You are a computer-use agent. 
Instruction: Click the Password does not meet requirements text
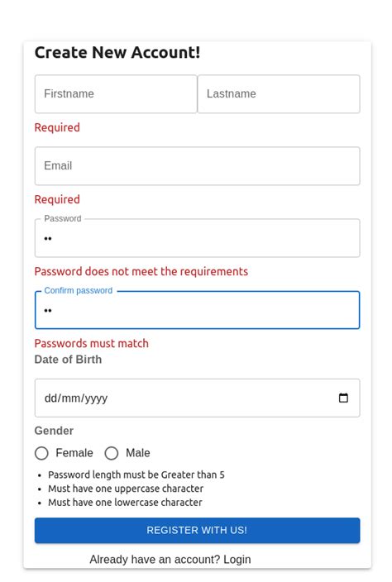click(141, 271)
